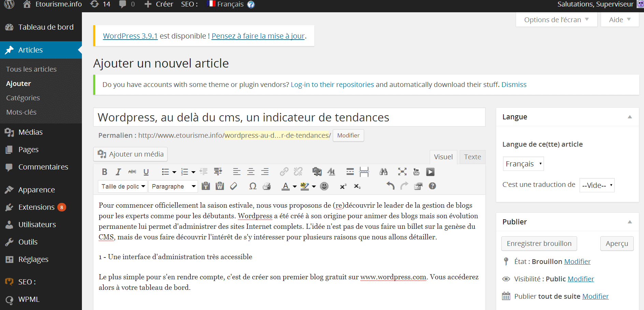The height and width of the screenshot is (310, 644).
Task: Apply current text color with A button
Action: (286, 186)
